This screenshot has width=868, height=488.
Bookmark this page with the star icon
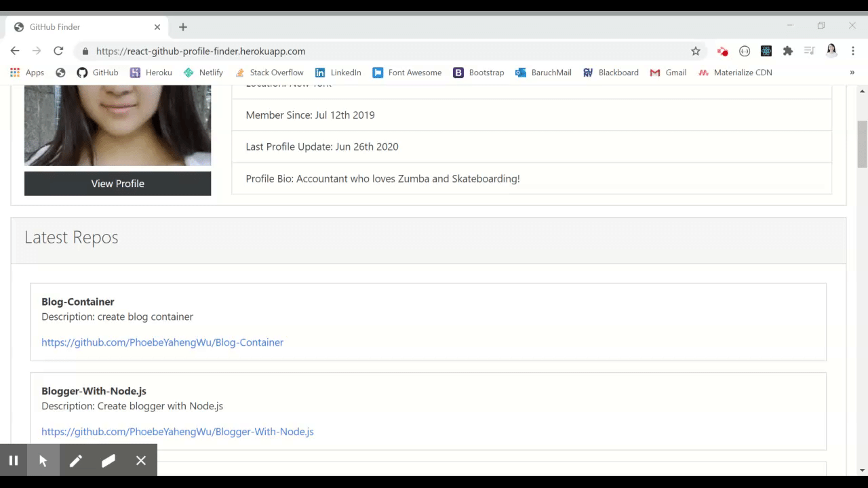click(696, 51)
